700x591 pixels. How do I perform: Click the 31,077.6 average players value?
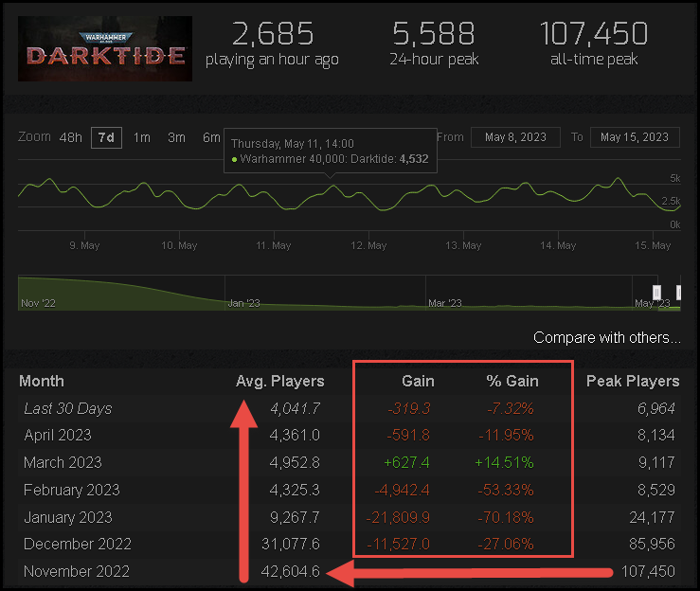point(291,545)
